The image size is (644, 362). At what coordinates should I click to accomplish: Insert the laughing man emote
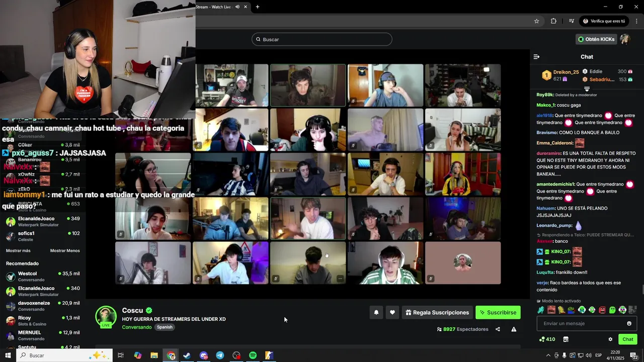click(x=551, y=310)
